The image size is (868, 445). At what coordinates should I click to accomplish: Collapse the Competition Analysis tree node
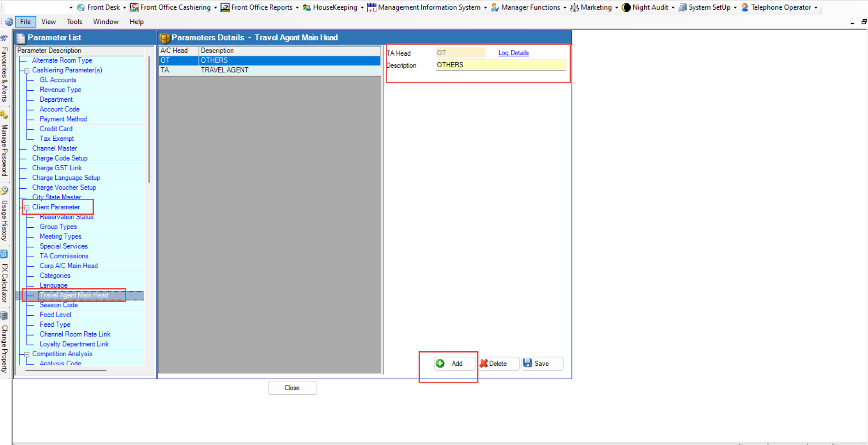coord(27,354)
